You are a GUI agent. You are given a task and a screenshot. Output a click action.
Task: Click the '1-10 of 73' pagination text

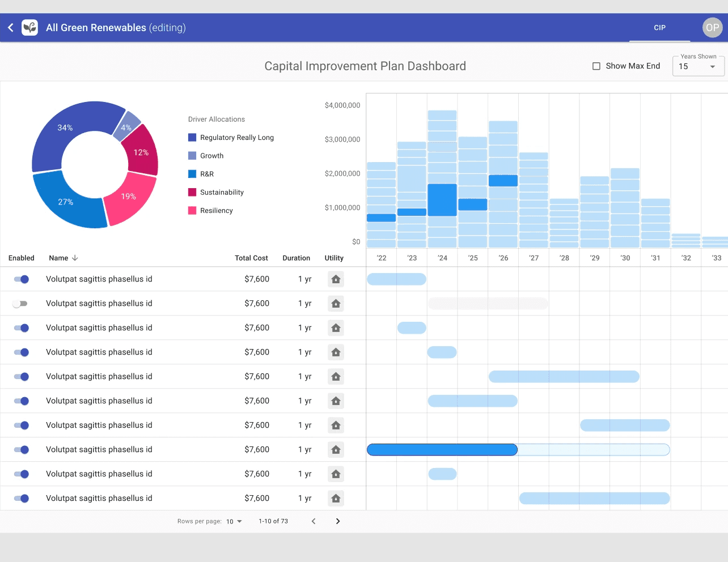(x=273, y=521)
